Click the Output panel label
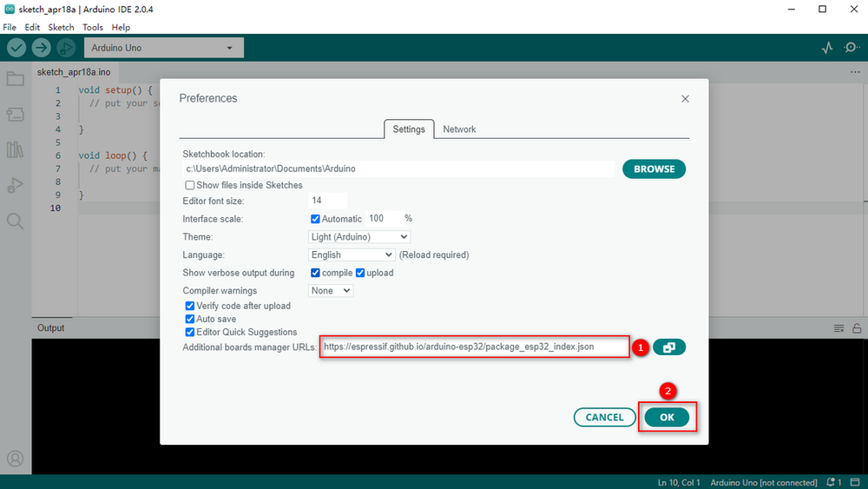This screenshot has height=489, width=868. [51, 327]
